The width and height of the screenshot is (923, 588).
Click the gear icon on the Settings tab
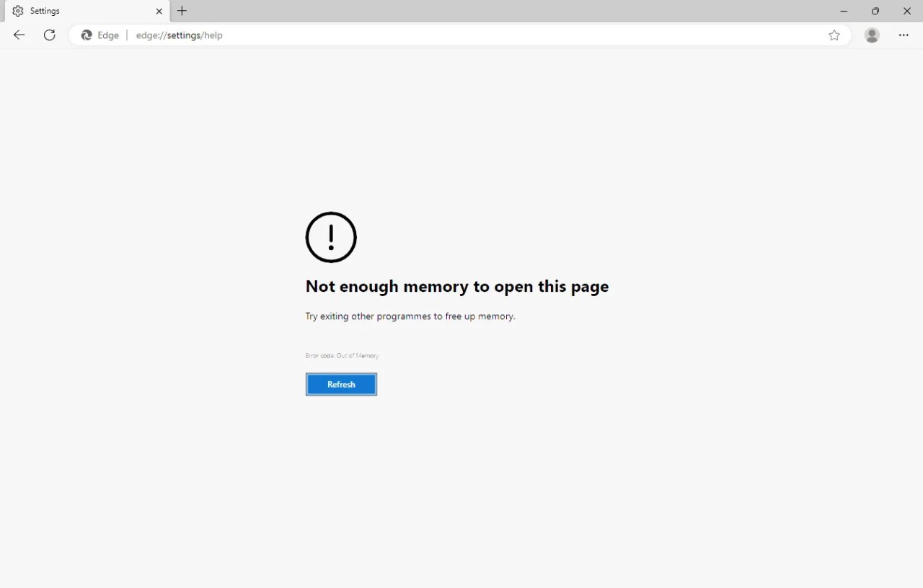pyautogui.click(x=18, y=12)
